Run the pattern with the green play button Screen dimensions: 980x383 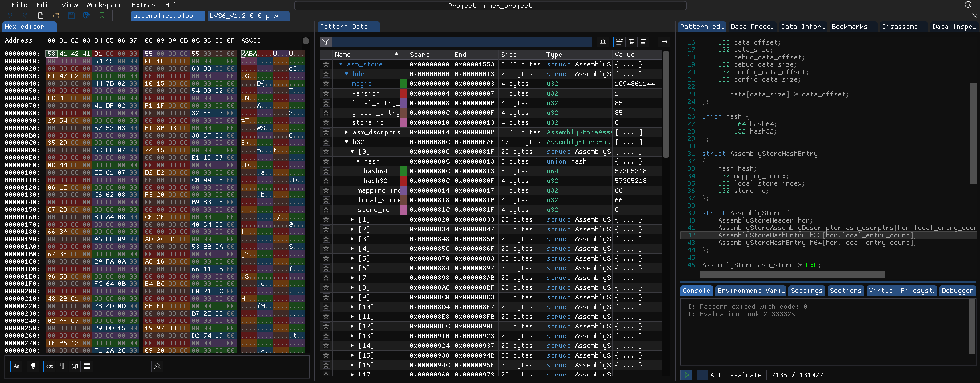tap(686, 375)
